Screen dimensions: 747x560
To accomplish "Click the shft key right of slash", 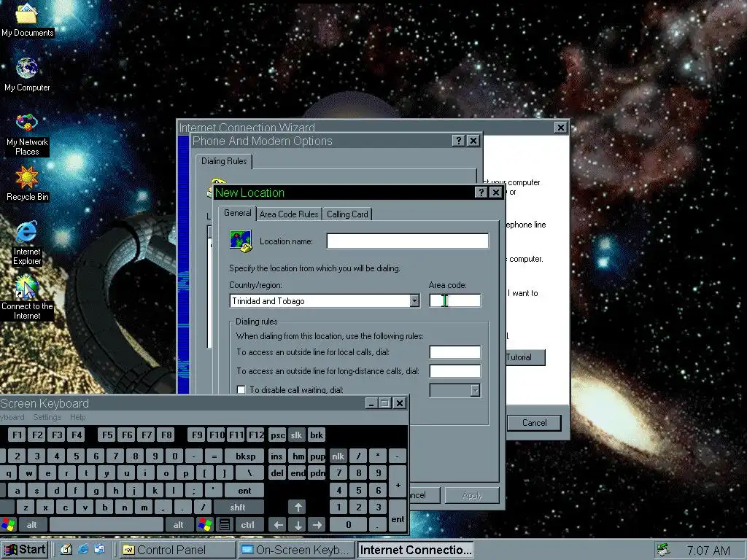I will 238,507.
